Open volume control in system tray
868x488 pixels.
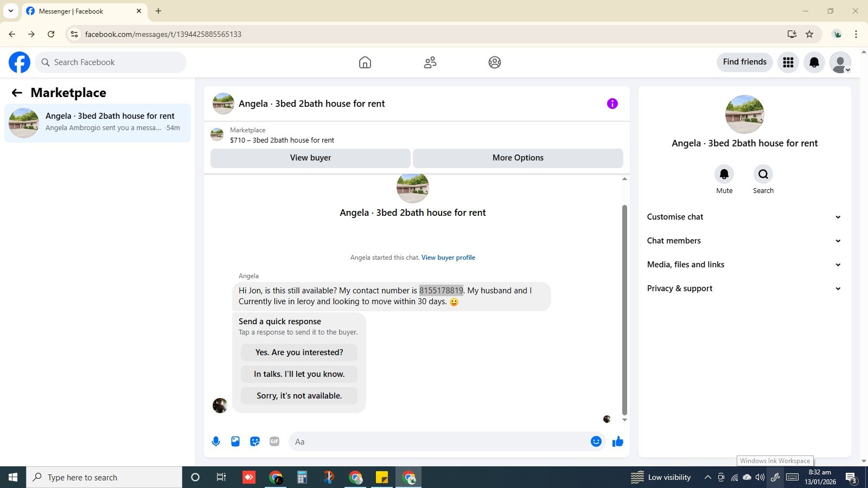760,477
